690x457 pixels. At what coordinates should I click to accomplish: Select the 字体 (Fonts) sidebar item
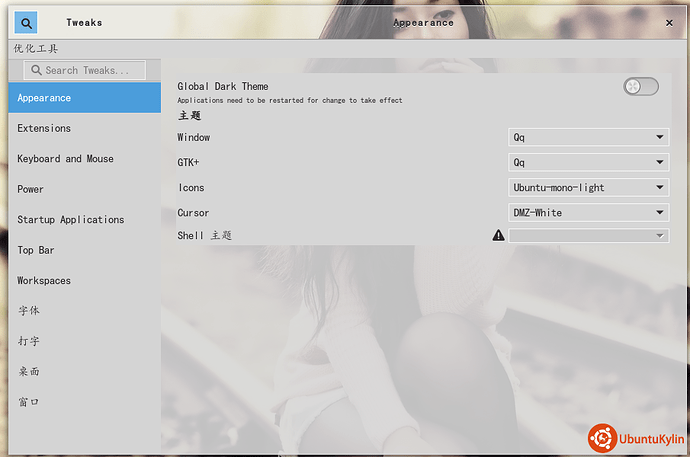coord(84,311)
